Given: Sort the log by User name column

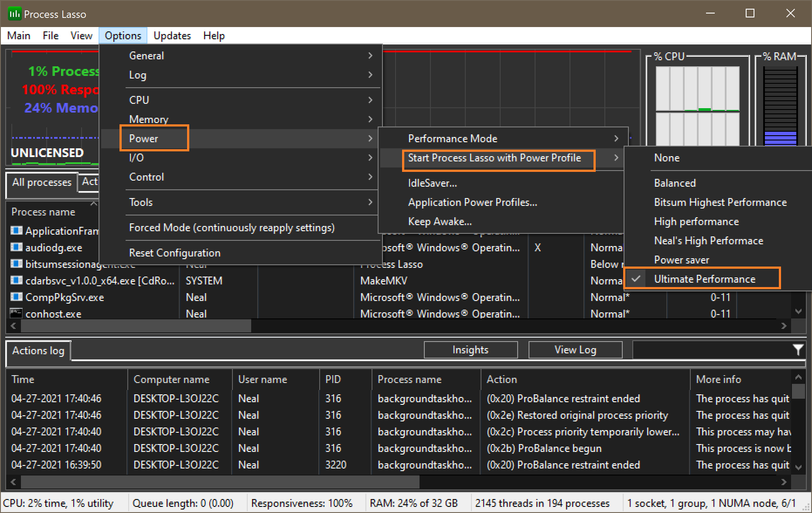Looking at the screenshot, I should click(276, 379).
